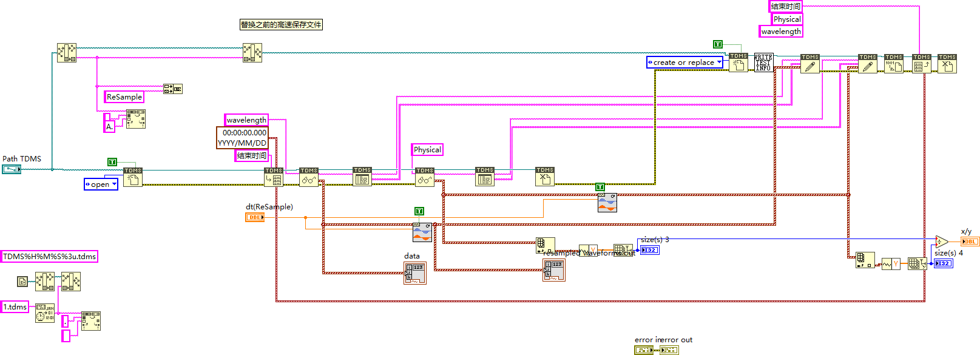Toggle the True constant above open enum
Viewport: 980px width, 355px height.
[x=112, y=162]
